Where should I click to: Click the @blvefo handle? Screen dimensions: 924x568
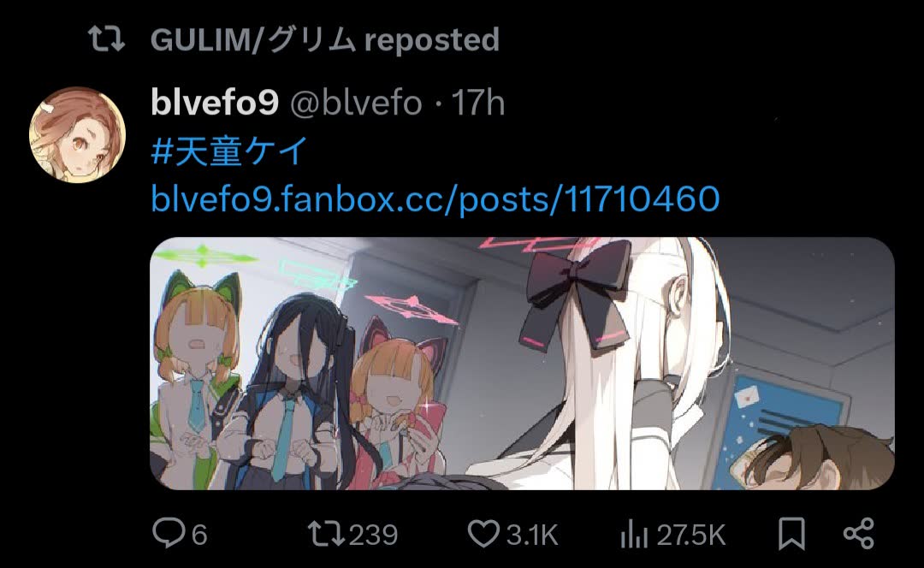pyautogui.click(x=357, y=104)
